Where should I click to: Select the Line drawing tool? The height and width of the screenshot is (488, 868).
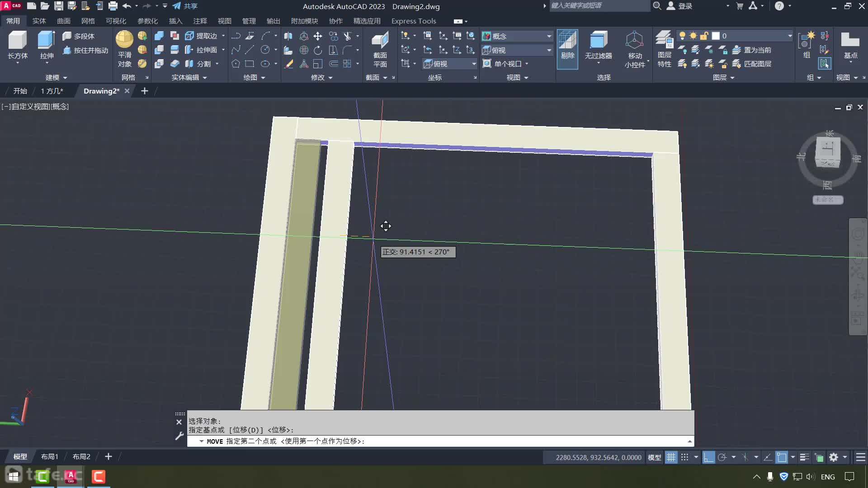[250, 50]
